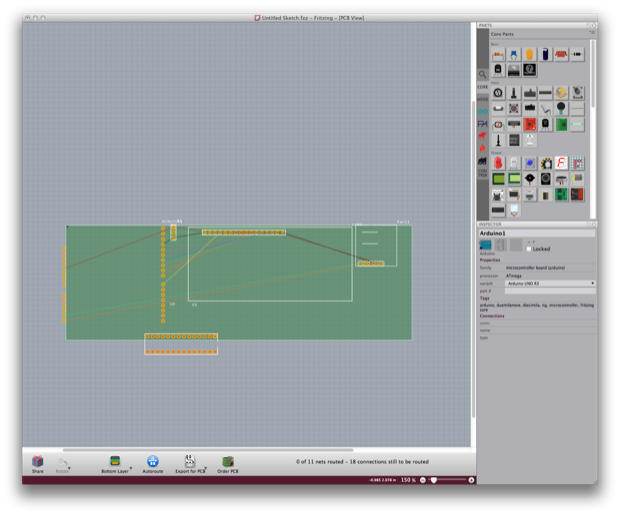The image size is (620, 515).
Task: Select the red inductor coil part
Action: pos(561,55)
